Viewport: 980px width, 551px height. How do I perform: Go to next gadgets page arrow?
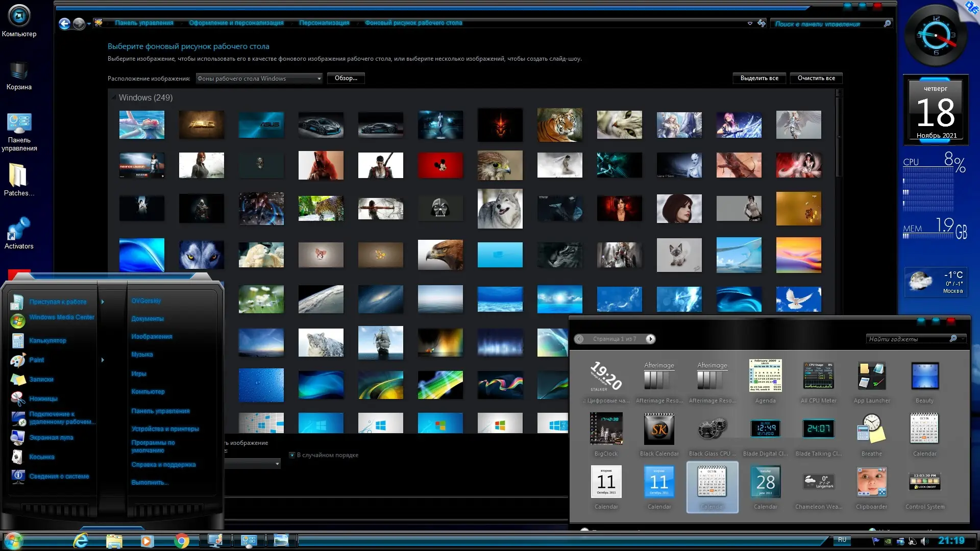click(x=650, y=339)
